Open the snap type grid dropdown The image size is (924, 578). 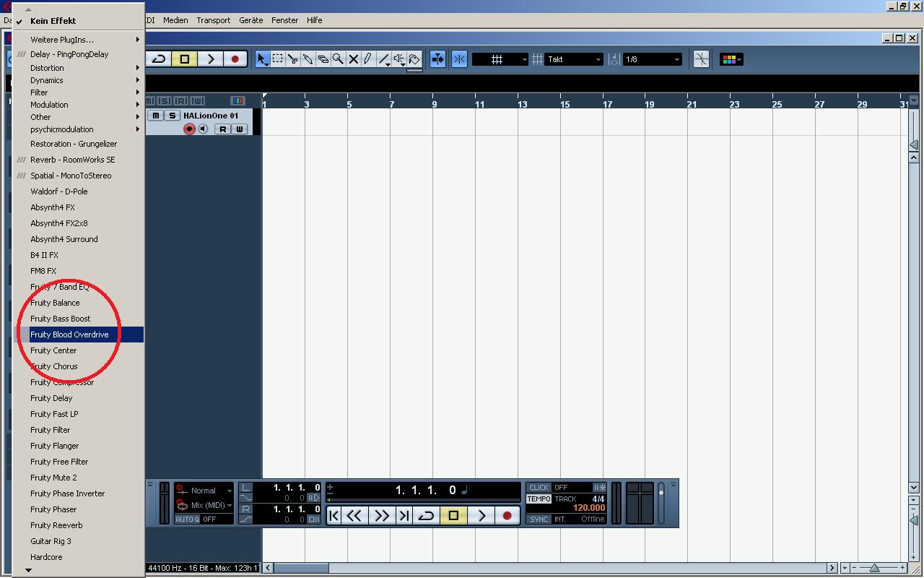[x=500, y=59]
